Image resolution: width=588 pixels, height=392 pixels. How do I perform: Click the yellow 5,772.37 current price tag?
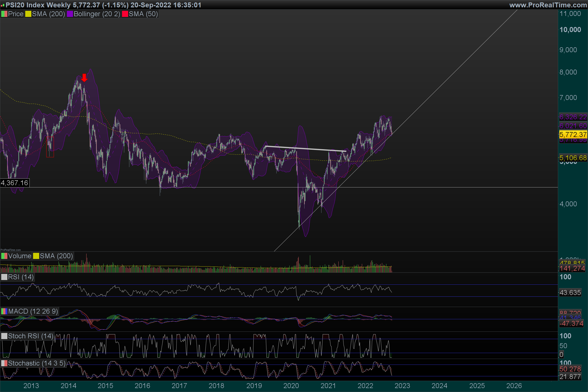573,135
